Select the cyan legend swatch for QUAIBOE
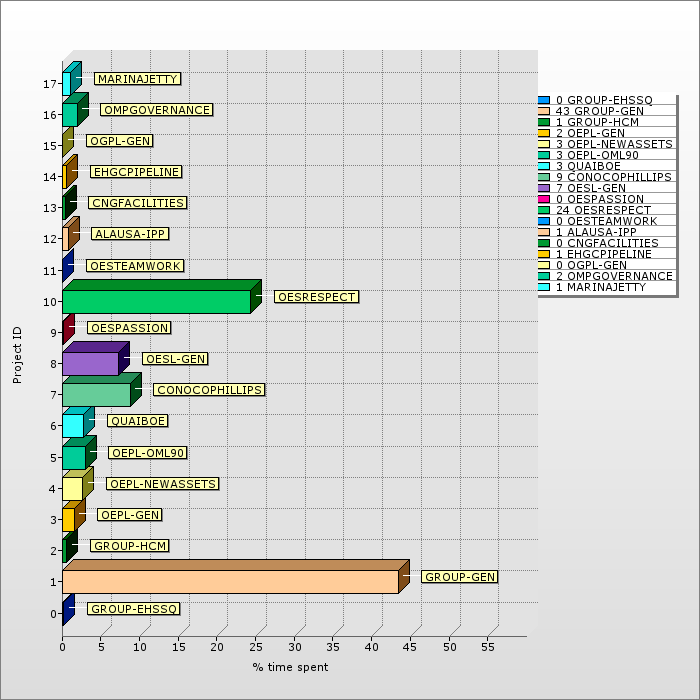Viewport: 700px width, 700px height. (x=544, y=166)
